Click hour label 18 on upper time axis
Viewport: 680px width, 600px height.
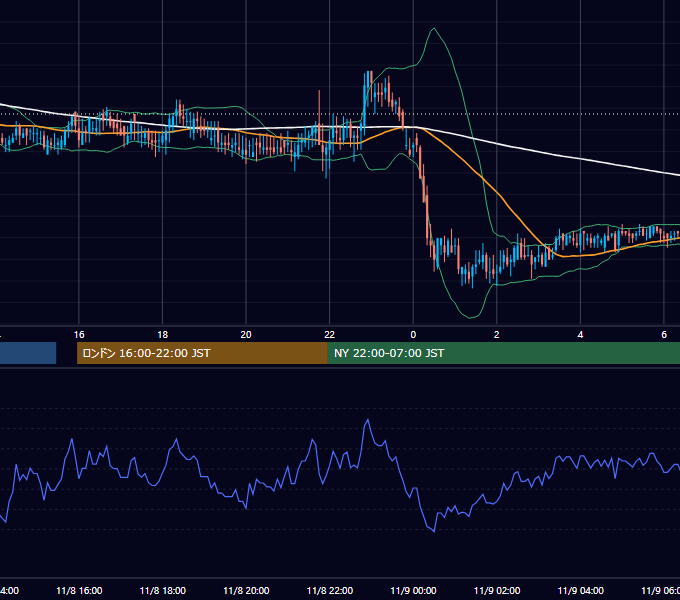(x=162, y=335)
